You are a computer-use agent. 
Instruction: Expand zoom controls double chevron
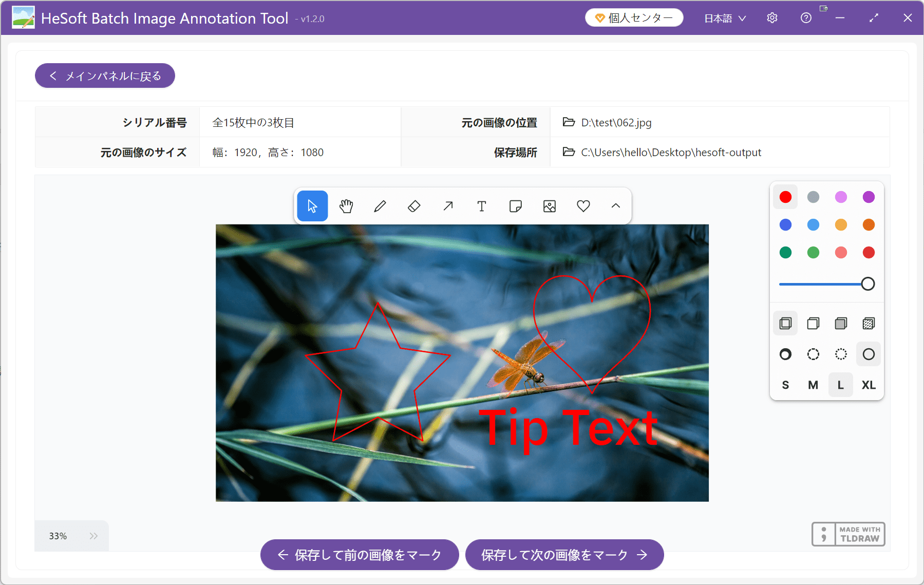93,536
